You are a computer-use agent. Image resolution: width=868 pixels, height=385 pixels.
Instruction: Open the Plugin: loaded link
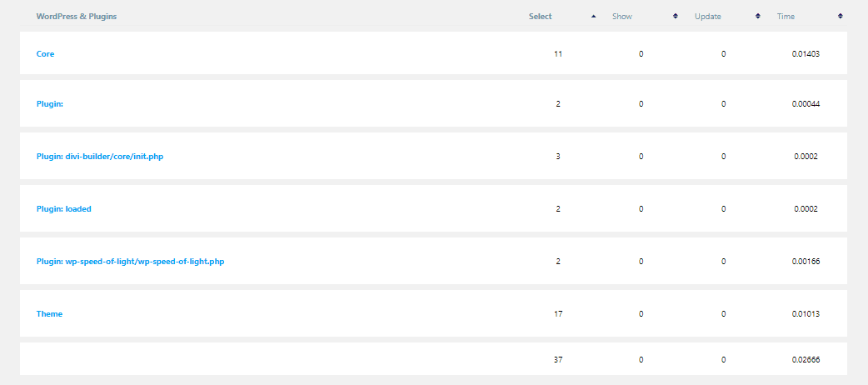63,209
